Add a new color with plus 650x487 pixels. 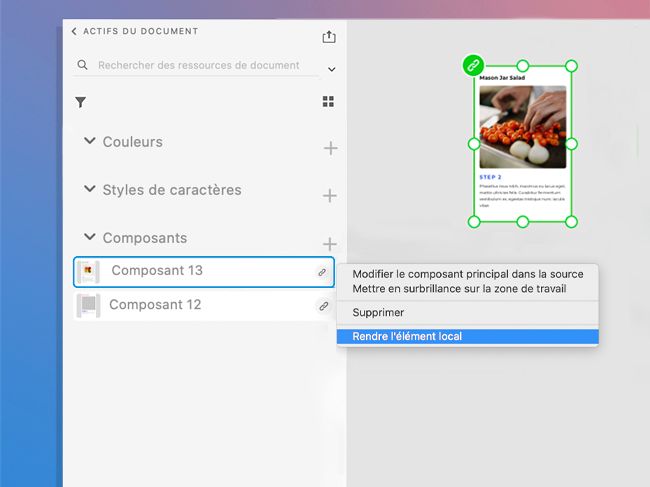[x=330, y=148]
